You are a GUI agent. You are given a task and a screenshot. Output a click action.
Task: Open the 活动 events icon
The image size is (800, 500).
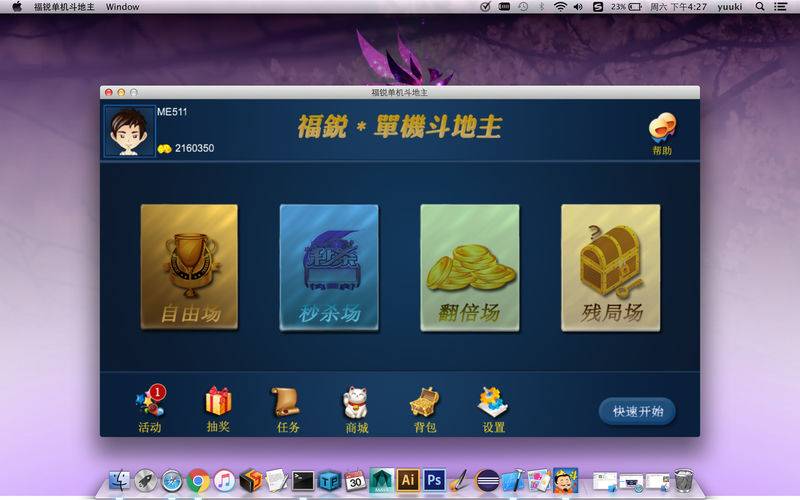pos(150,409)
